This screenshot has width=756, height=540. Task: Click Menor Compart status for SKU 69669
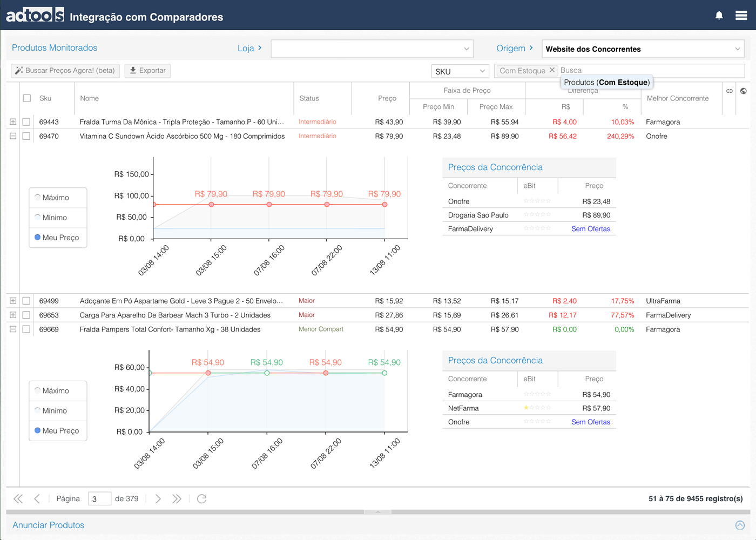tap(321, 329)
